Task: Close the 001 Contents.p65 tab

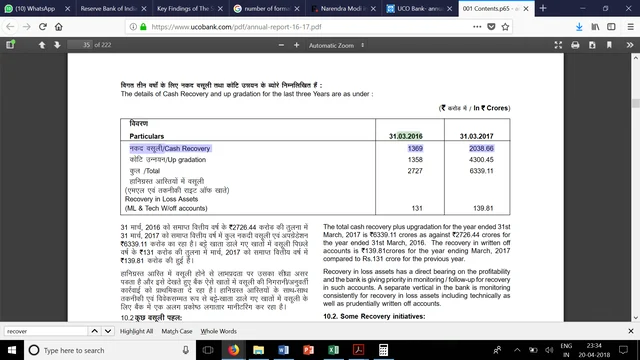Action: tap(526, 9)
